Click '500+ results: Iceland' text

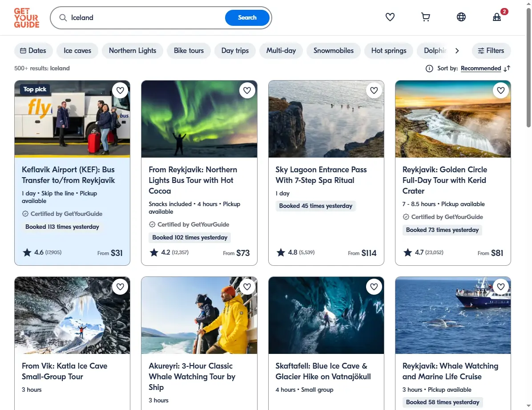tap(42, 68)
